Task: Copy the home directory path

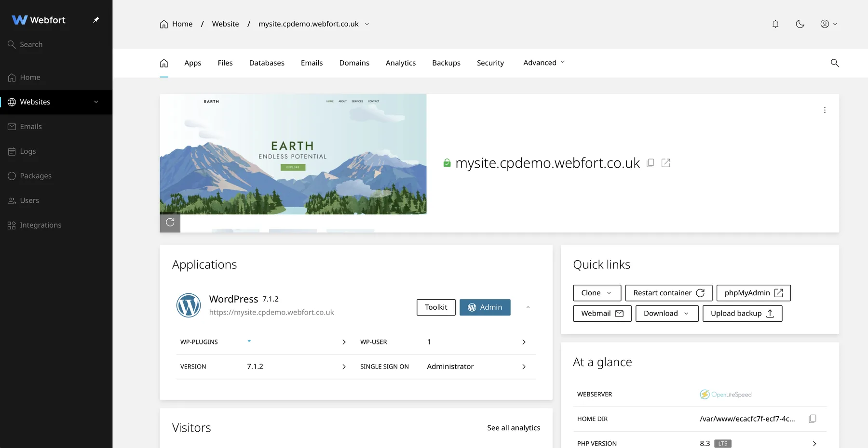Action: pyautogui.click(x=813, y=419)
